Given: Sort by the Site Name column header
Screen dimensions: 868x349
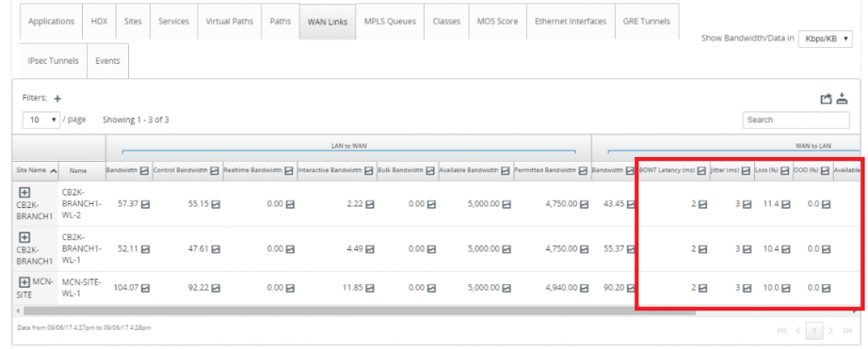Looking at the screenshot, I should coord(37,170).
